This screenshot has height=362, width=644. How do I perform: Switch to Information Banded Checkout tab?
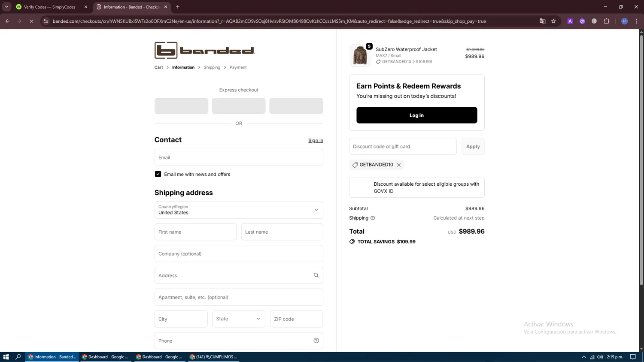pyautogui.click(x=131, y=7)
